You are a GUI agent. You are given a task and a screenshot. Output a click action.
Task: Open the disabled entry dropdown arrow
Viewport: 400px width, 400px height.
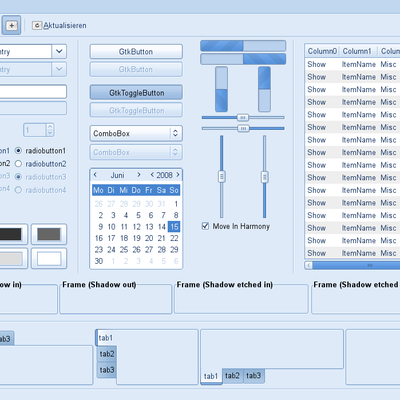tap(59, 69)
